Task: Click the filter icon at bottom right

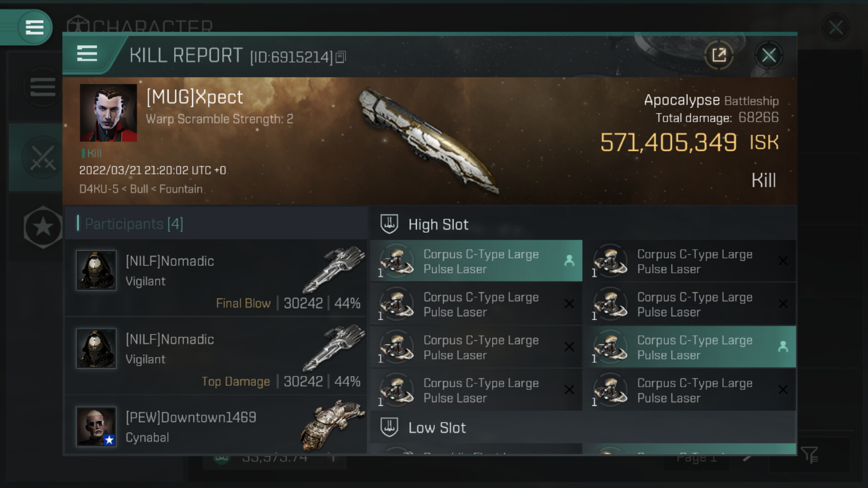Action: coord(809,455)
